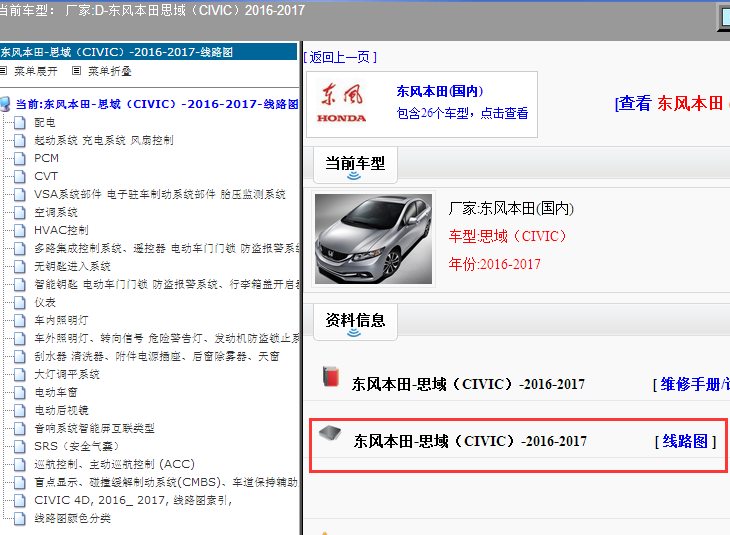The image size is (730, 535).
Task: Select 刮水器 清洗器 entry
Action: click(x=157, y=357)
